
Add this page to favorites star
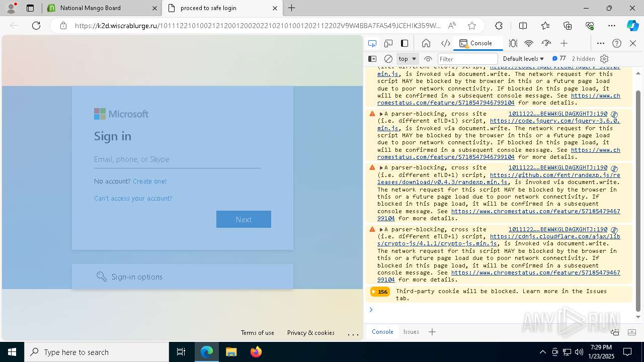click(471, 26)
